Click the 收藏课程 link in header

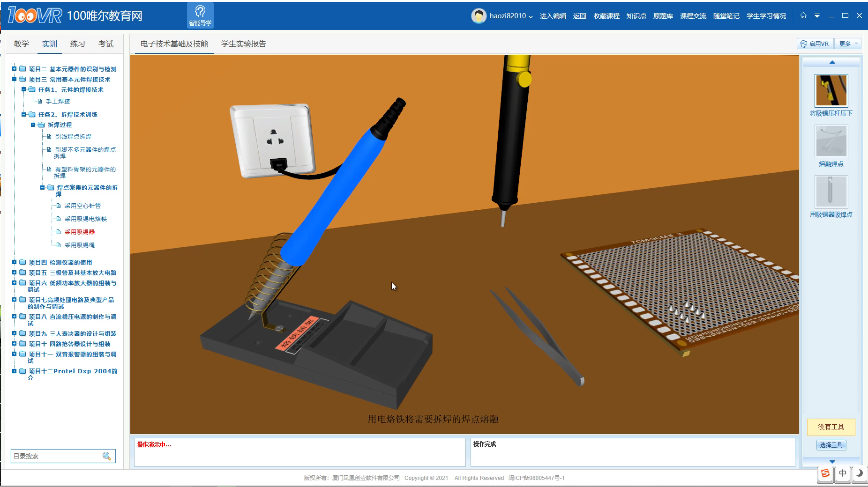click(x=606, y=16)
